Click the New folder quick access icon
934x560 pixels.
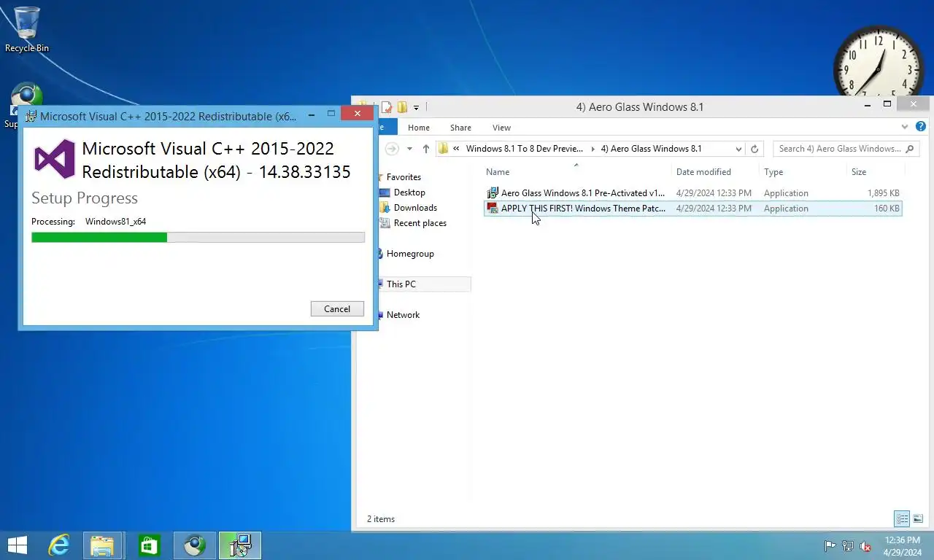(402, 107)
